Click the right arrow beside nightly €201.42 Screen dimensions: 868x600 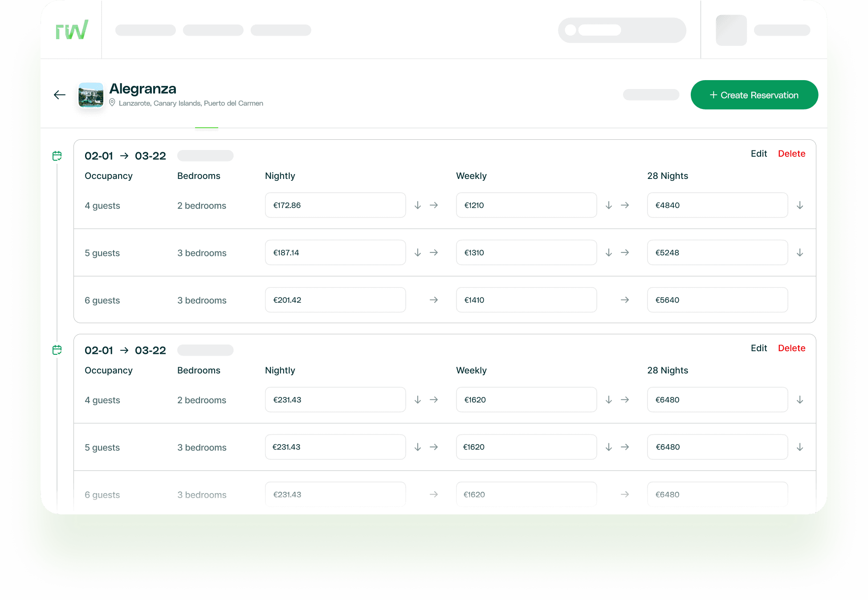(434, 300)
